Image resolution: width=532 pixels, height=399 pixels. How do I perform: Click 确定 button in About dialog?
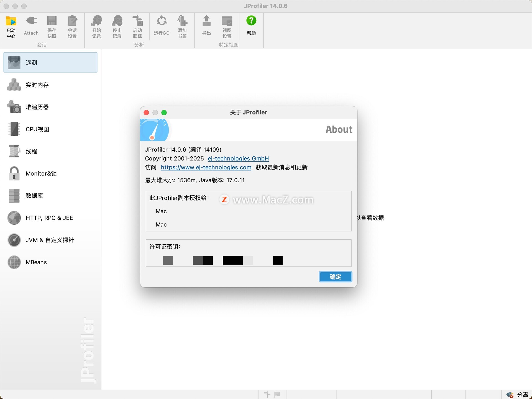pos(335,277)
